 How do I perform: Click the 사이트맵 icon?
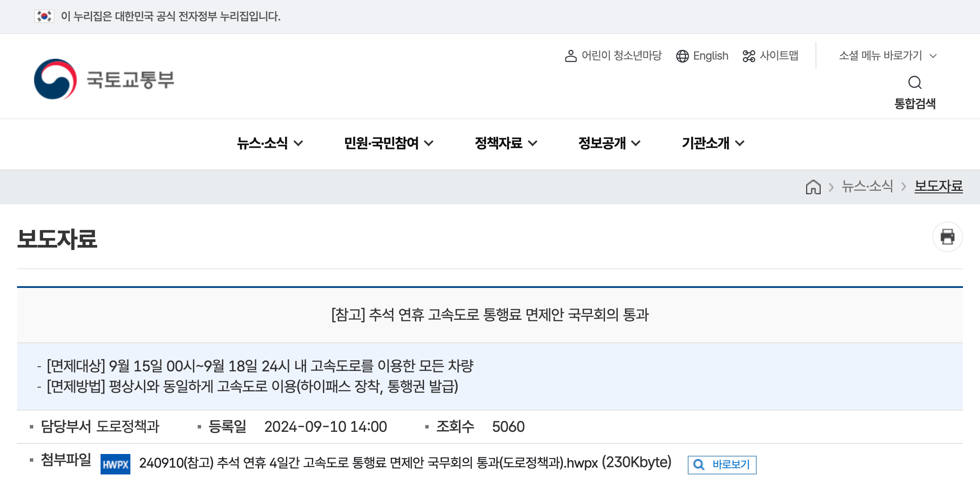pyautogui.click(x=749, y=56)
